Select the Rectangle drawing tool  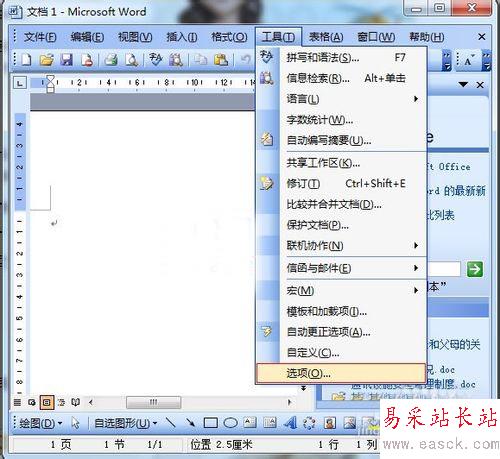coord(210,423)
